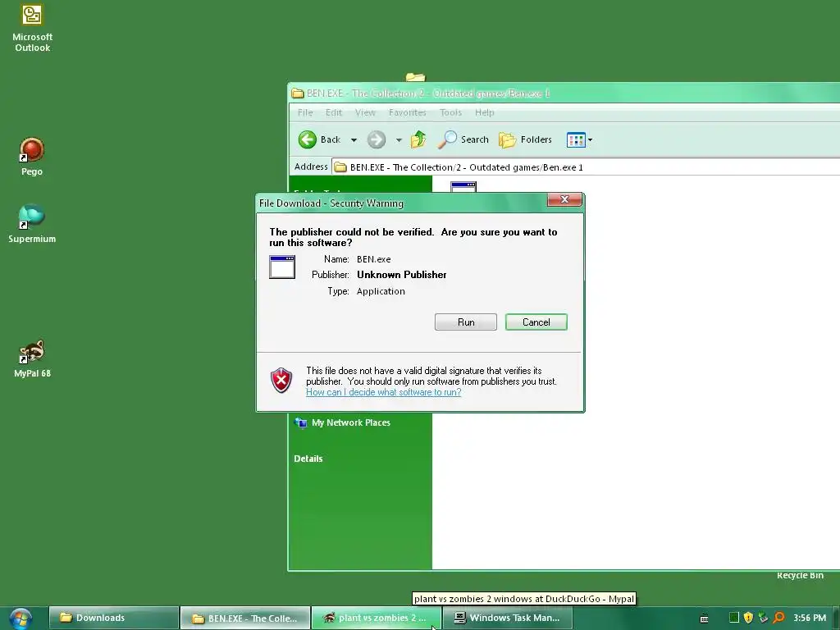Open the Edit menu in Explorer
840x630 pixels.
click(333, 112)
